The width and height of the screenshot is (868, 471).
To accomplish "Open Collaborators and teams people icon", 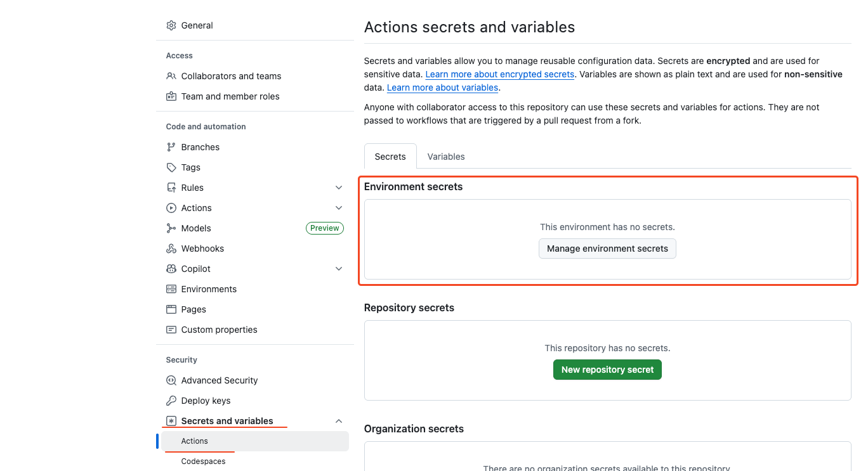I will pyautogui.click(x=171, y=76).
